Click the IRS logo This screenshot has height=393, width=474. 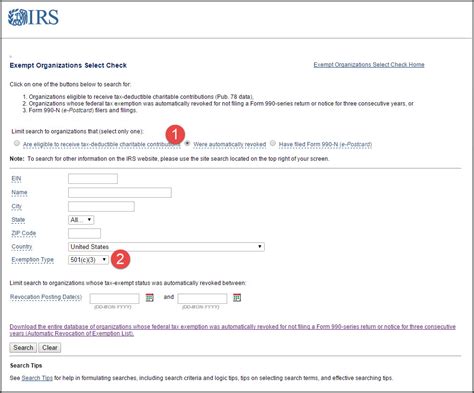click(x=33, y=17)
